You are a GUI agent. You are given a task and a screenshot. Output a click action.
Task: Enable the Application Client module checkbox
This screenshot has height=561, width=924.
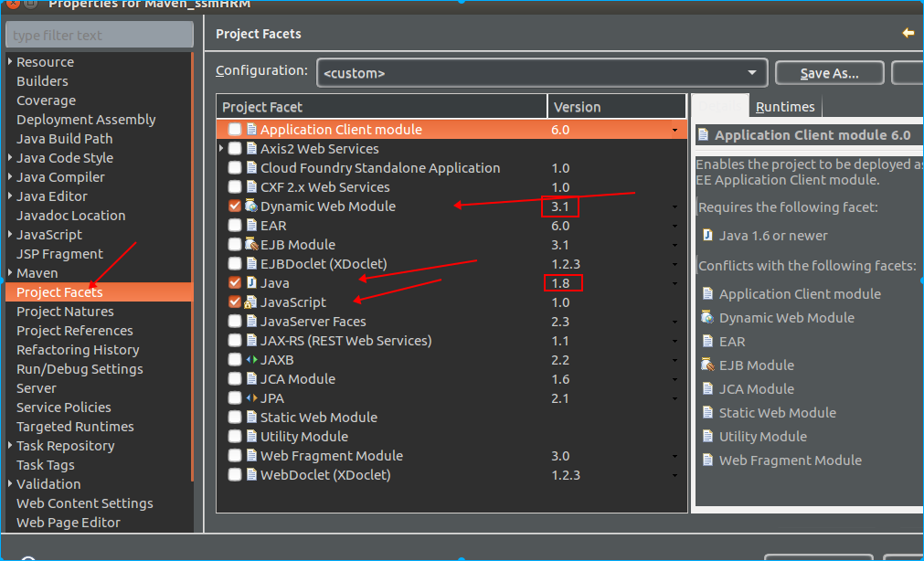pyautogui.click(x=235, y=130)
